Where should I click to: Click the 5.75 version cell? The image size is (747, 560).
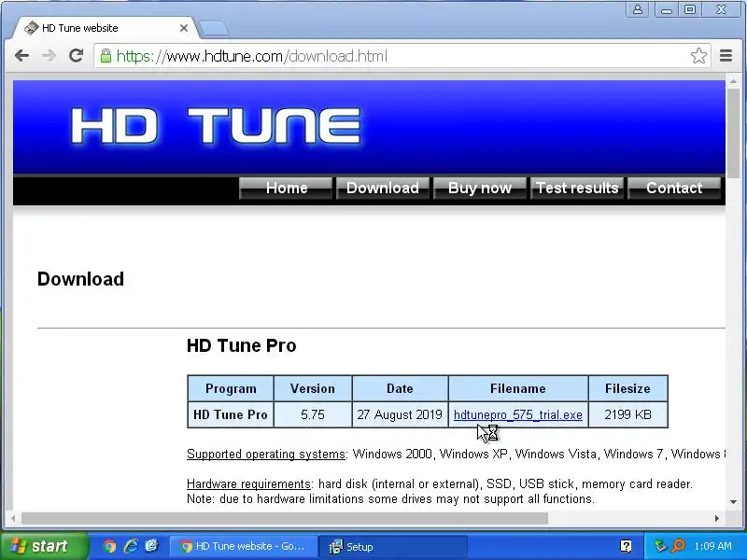click(x=313, y=414)
